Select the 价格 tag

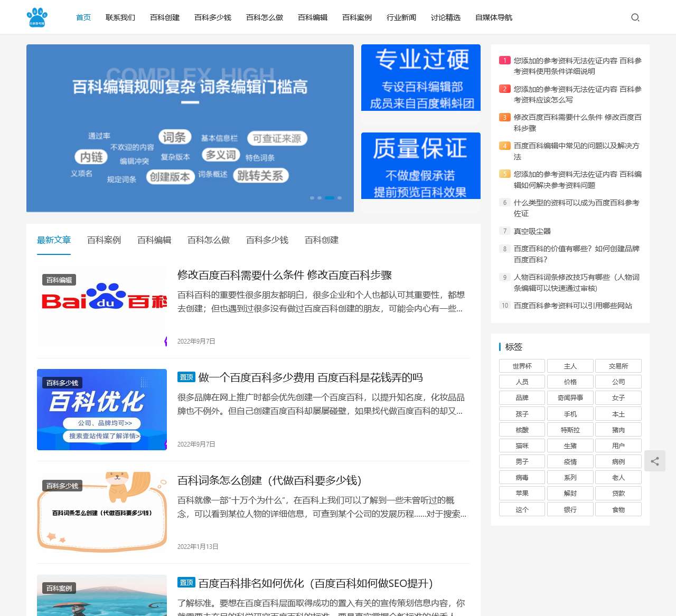(x=570, y=382)
